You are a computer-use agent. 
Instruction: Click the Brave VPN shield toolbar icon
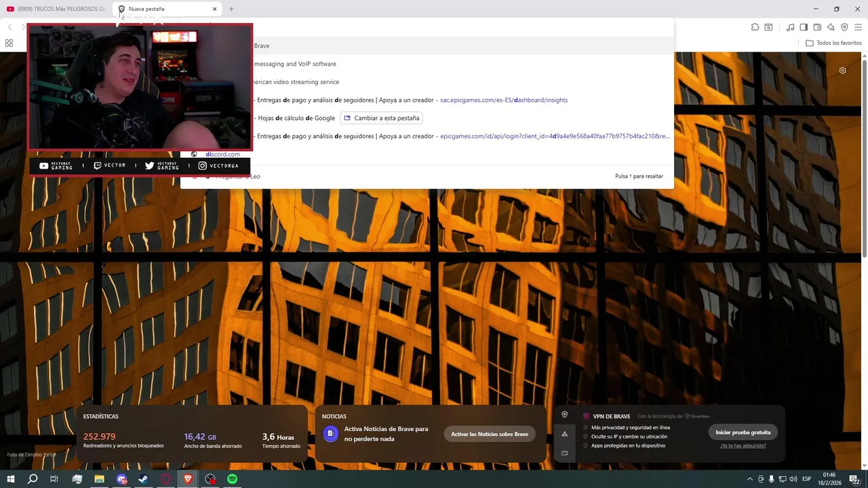[x=844, y=27]
